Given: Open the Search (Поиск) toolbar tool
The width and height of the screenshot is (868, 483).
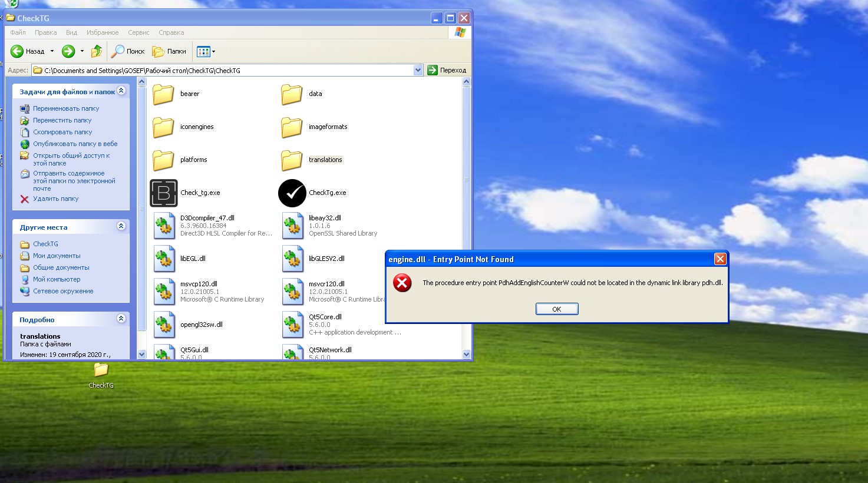Looking at the screenshot, I should pos(128,51).
